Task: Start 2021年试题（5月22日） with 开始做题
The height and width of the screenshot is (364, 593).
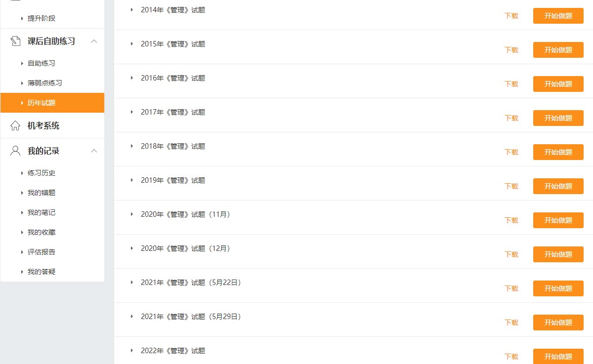Action: (x=558, y=288)
